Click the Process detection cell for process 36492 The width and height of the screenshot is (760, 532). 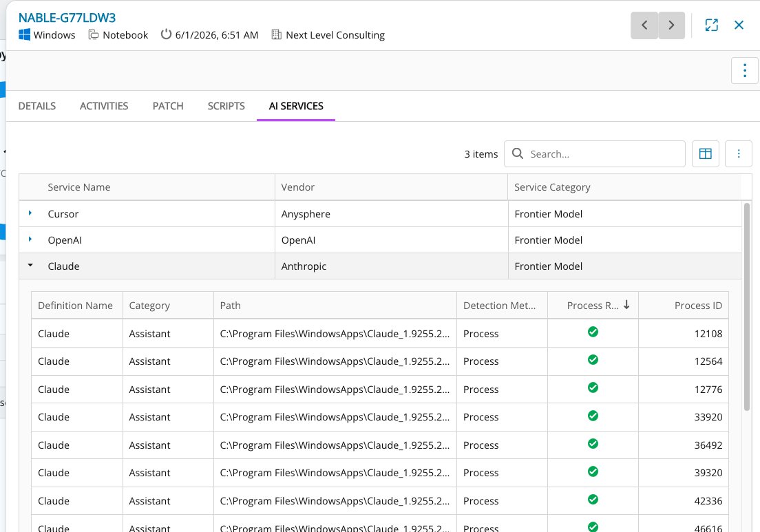tap(502, 445)
